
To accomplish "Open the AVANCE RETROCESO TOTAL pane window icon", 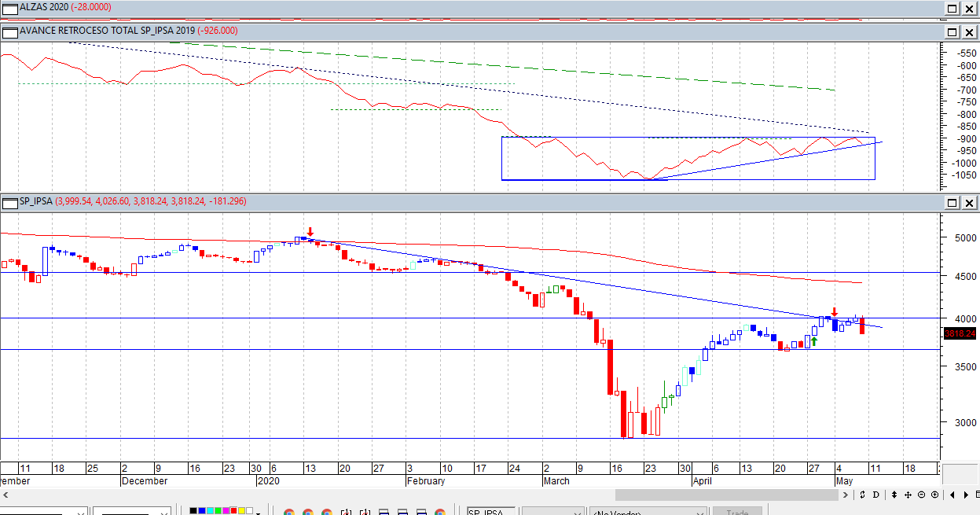I will [x=9, y=31].
